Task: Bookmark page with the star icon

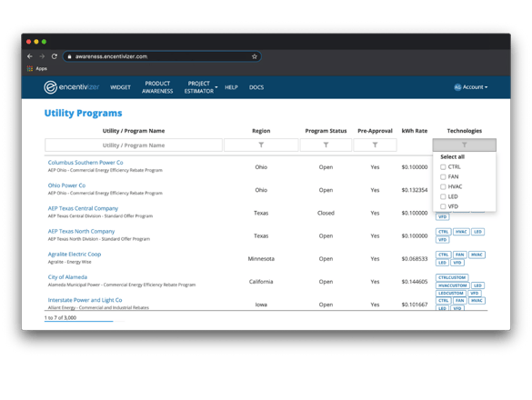Action: point(255,56)
